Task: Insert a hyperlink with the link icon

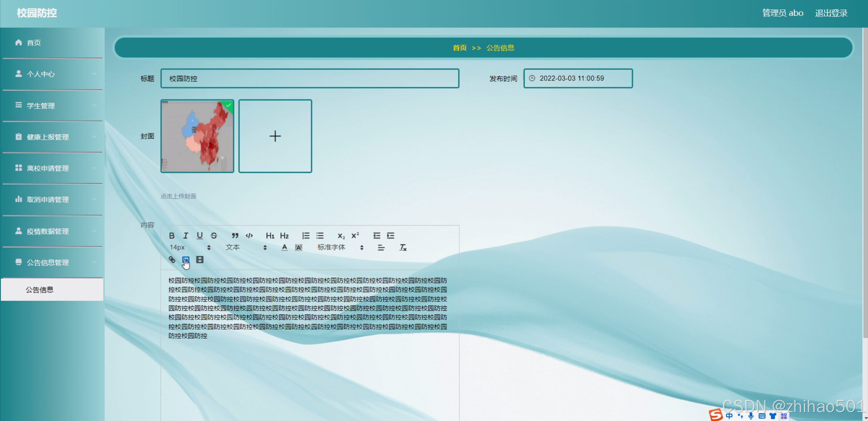Action: [x=172, y=260]
